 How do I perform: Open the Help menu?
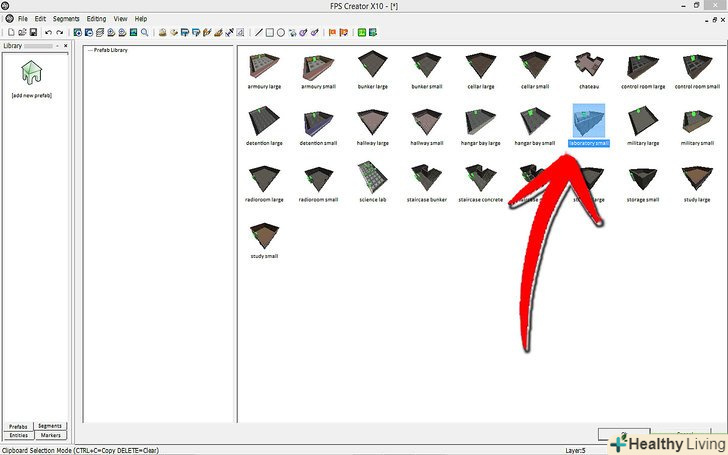point(141,19)
